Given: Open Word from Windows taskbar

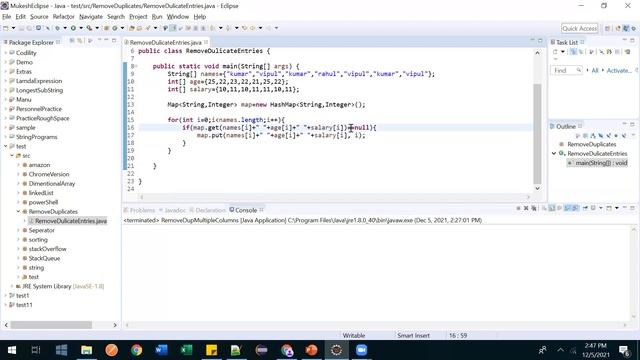Looking at the screenshot, I should pyautogui.click(x=162, y=350).
